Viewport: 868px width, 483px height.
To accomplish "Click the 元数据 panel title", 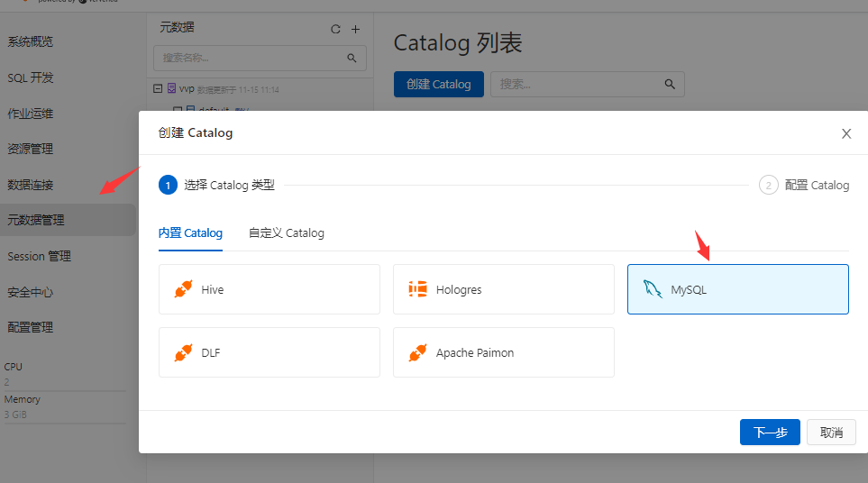I will click(178, 27).
